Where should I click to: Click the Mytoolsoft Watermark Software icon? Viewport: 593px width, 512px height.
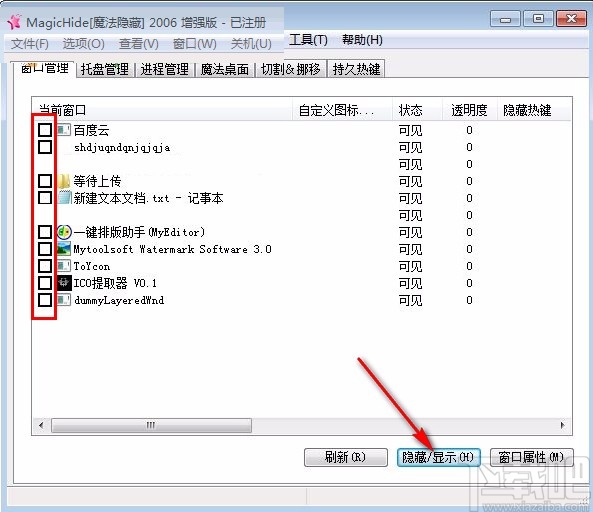click(64, 249)
